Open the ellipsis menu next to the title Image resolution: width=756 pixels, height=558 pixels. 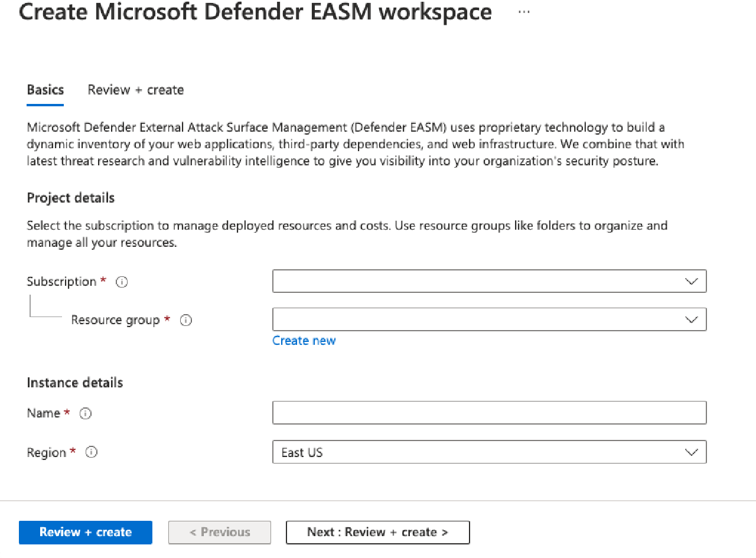point(523,12)
